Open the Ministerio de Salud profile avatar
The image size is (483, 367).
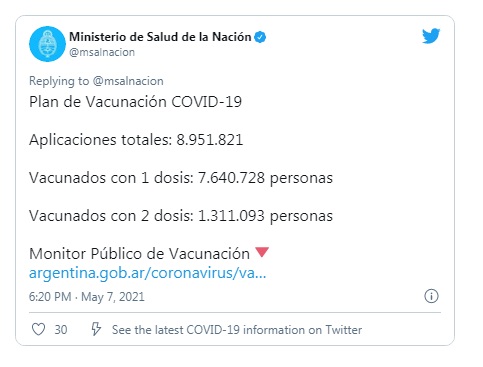(47, 44)
